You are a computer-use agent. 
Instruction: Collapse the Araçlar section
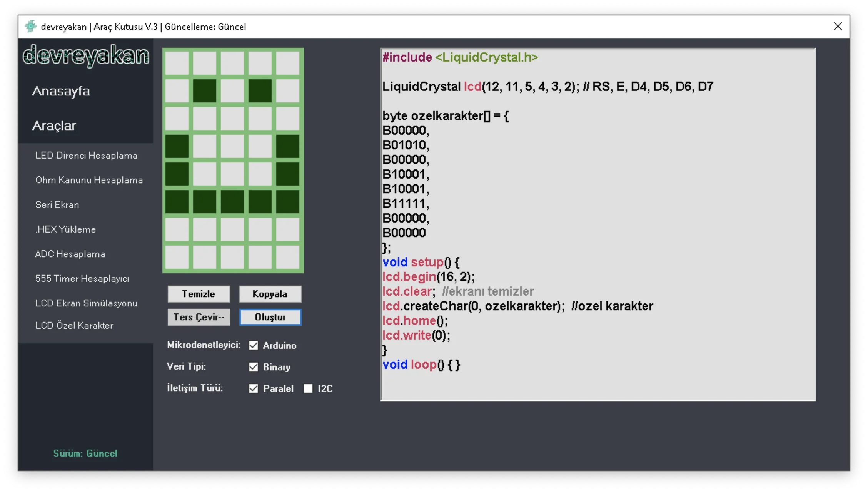click(54, 126)
